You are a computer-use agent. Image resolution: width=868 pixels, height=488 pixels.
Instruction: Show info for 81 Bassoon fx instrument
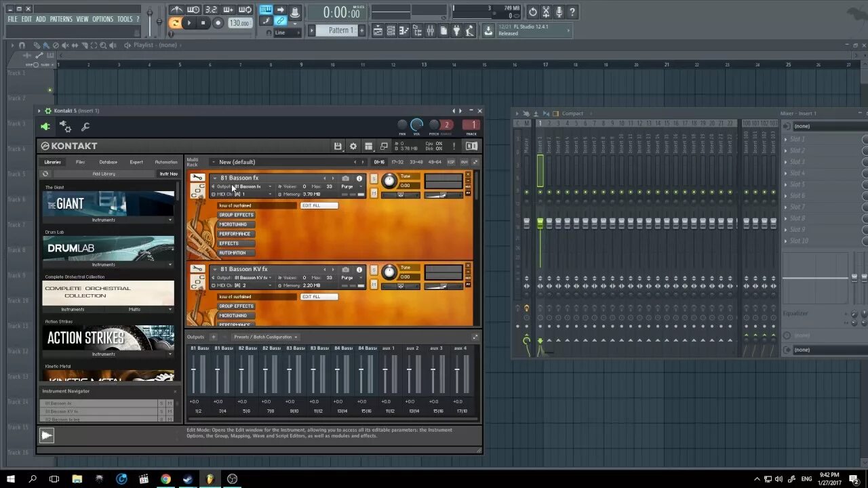click(359, 178)
